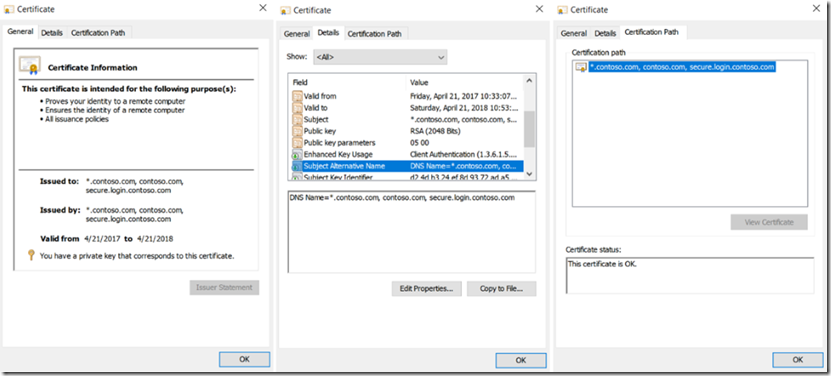Click the View Certificate button
Image resolution: width=831 pixels, height=376 pixels.
click(x=769, y=222)
